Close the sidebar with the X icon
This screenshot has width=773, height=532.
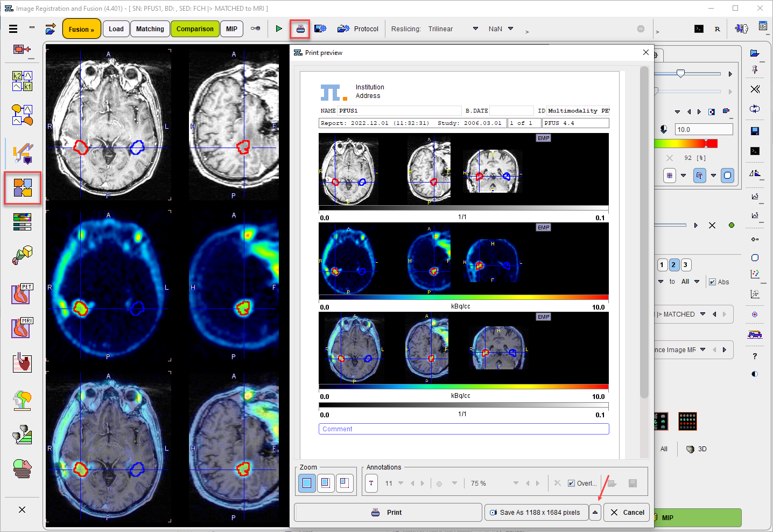(x=22, y=509)
